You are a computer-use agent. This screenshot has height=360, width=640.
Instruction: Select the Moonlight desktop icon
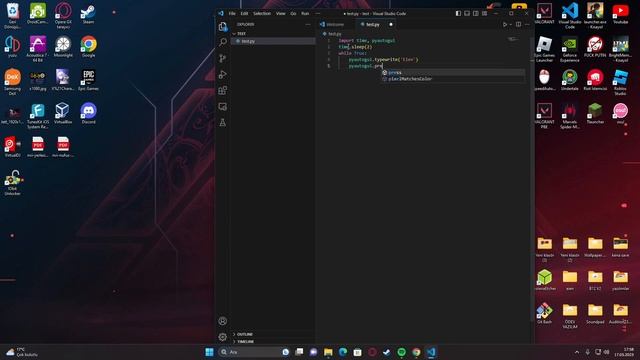(62, 47)
